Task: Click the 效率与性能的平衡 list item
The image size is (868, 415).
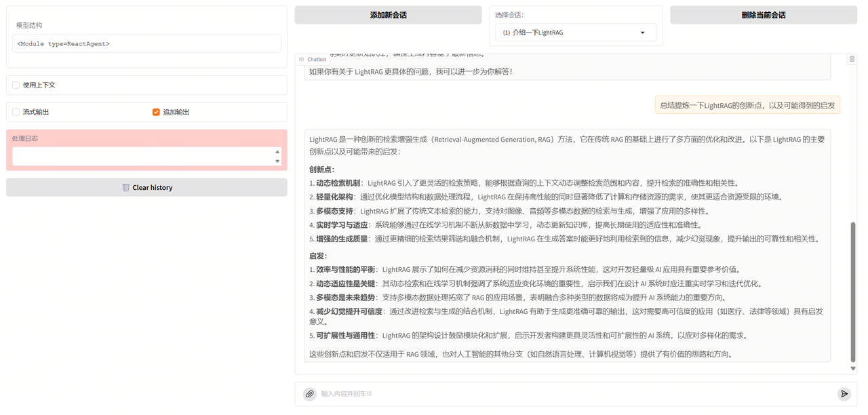Action: click(x=524, y=270)
